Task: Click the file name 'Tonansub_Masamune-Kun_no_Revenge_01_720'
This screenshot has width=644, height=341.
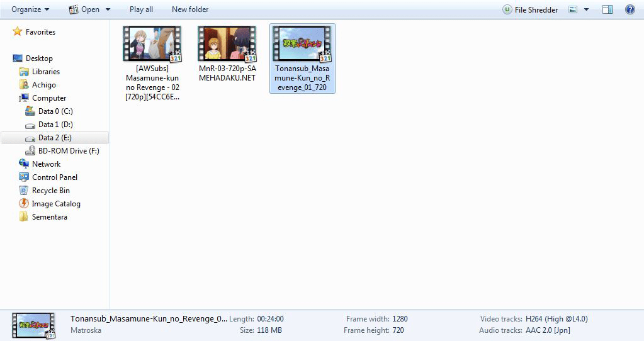Action: tap(302, 78)
